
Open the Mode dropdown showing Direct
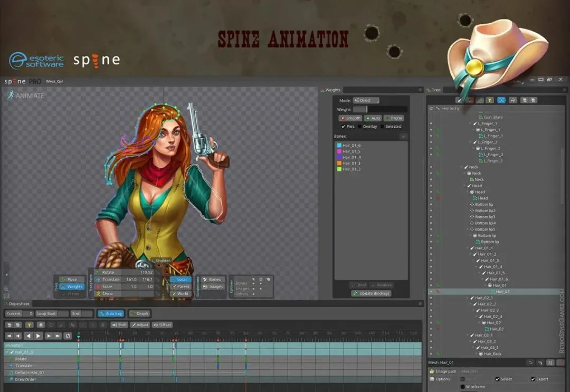[366, 100]
